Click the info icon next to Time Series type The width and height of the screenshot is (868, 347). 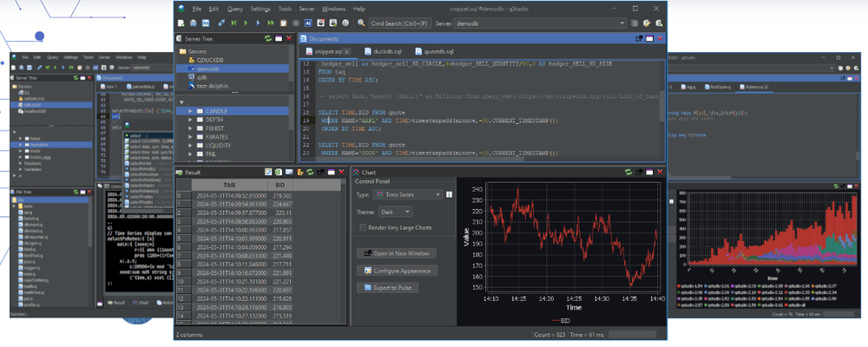click(x=449, y=195)
